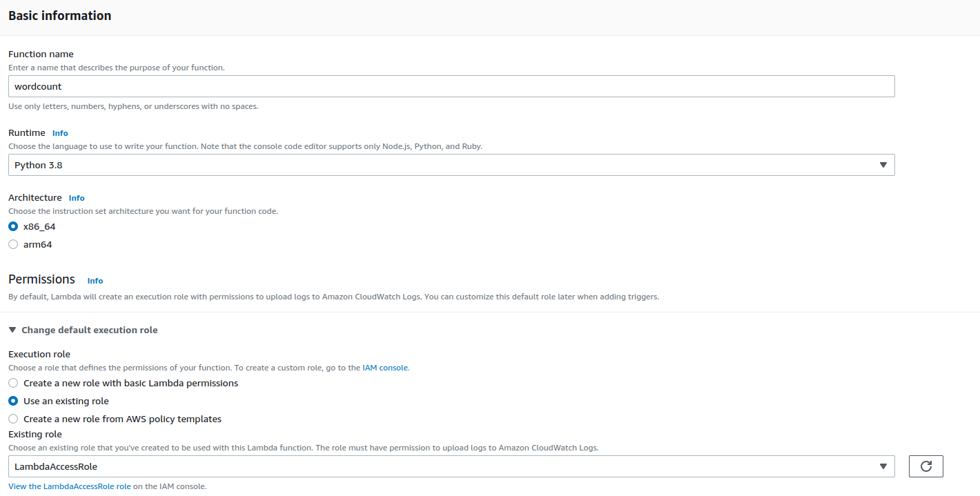The width and height of the screenshot is (980, 496).
Task: Choose Create a new role from AWS policy templates
Action: (x=12, y=419)
